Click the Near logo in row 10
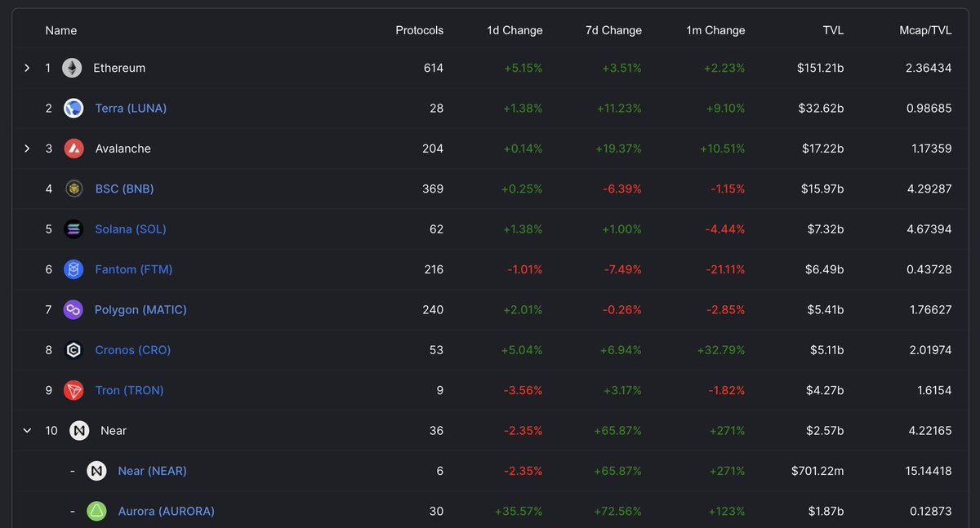This screenshot has width=980, height=528. click(x=79, y=430)
